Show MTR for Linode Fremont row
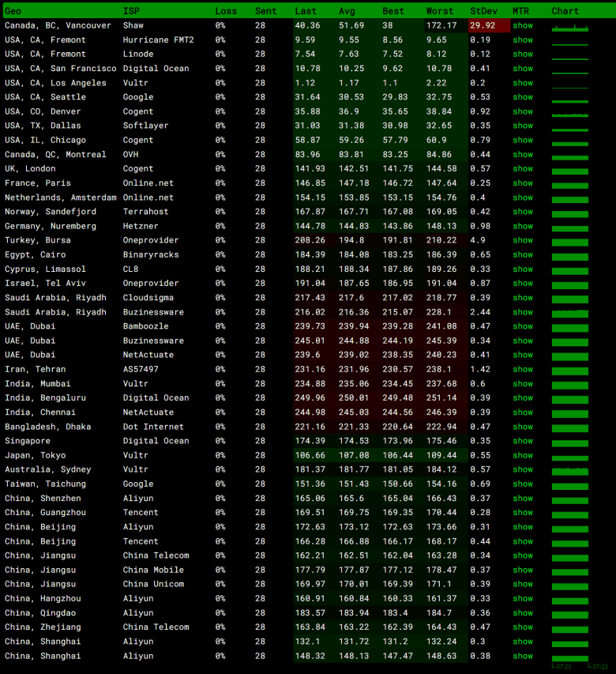 522,55
